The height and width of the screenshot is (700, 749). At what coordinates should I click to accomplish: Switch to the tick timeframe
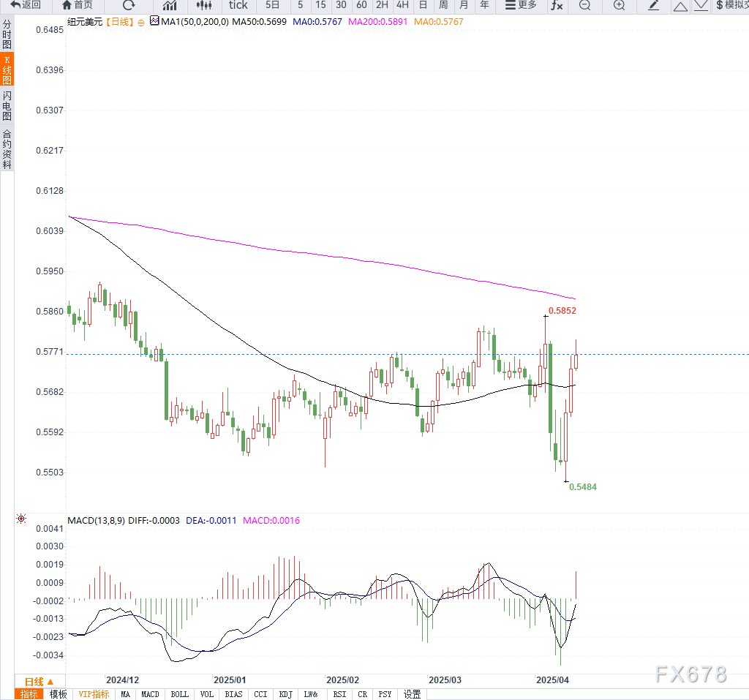pos(238,5)
